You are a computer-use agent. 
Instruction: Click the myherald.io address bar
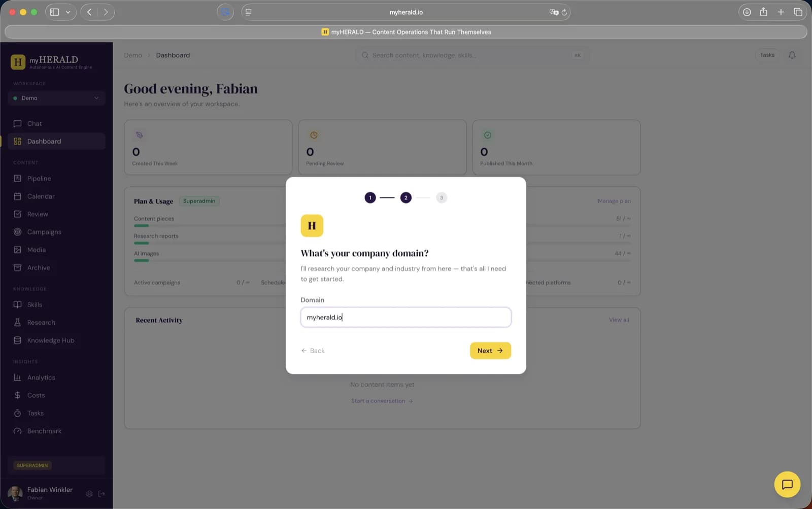[406, 12]
